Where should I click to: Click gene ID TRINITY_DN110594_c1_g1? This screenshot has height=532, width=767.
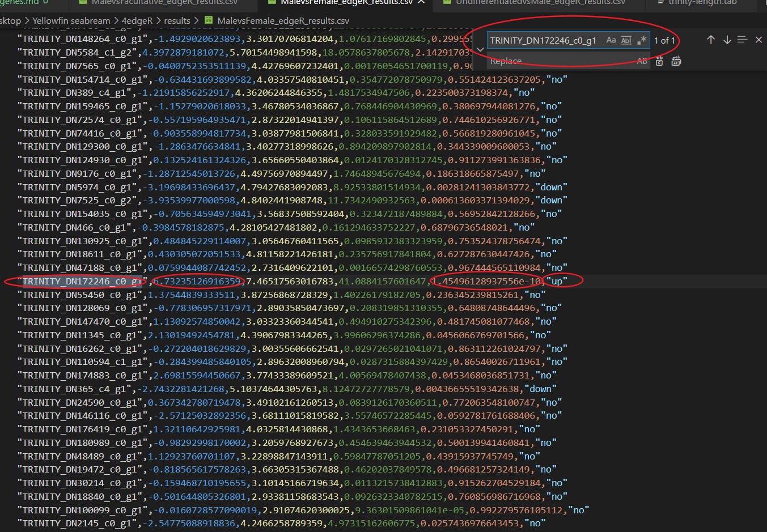pyautogui.click(x=82, y=362)
